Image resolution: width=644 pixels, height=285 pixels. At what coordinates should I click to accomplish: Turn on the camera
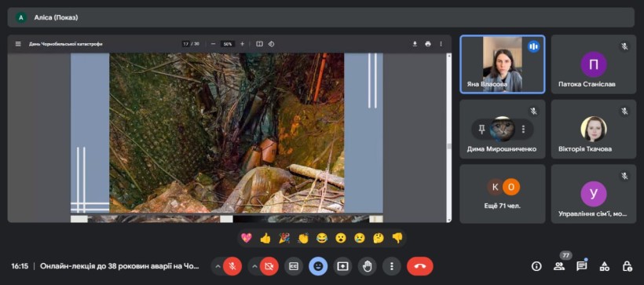269,266
